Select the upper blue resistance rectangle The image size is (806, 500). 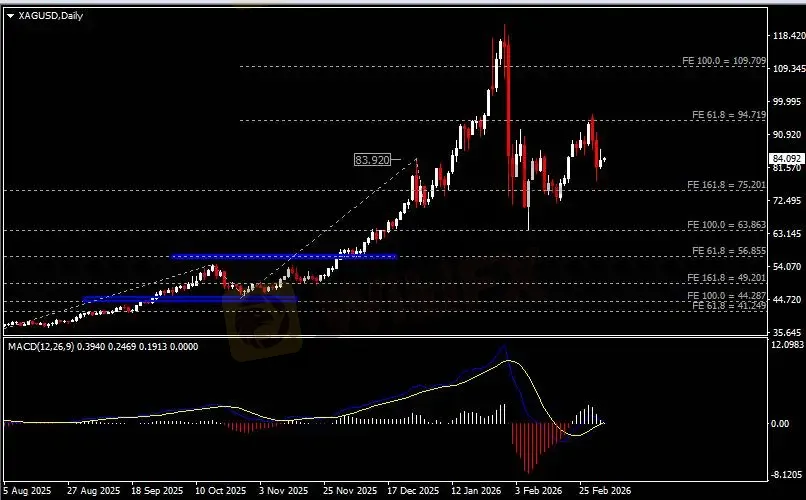click(283, 257)
